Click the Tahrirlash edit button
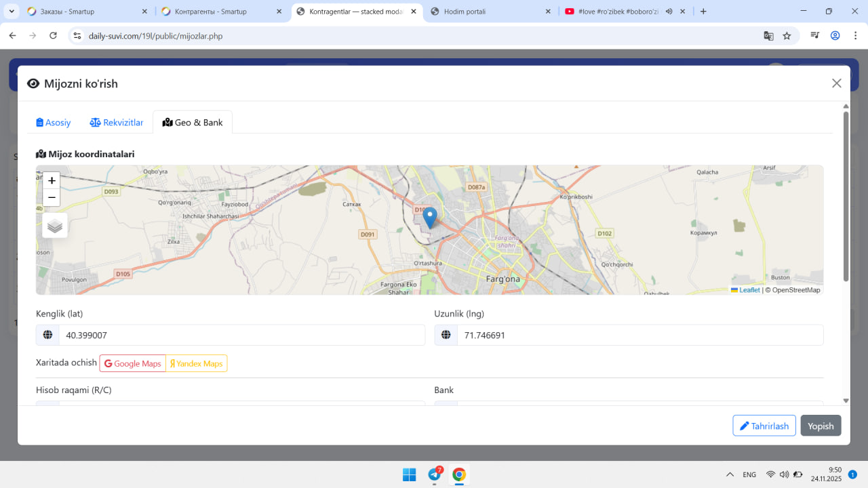 [764, 426]
